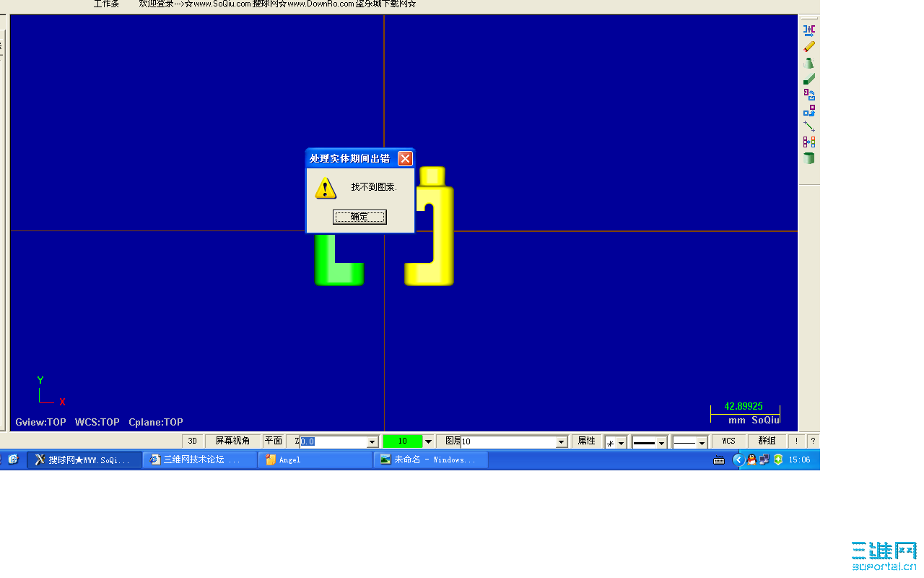
Task: Select the yellow pencil icon in right toolbar
Action: pos(809,46)
